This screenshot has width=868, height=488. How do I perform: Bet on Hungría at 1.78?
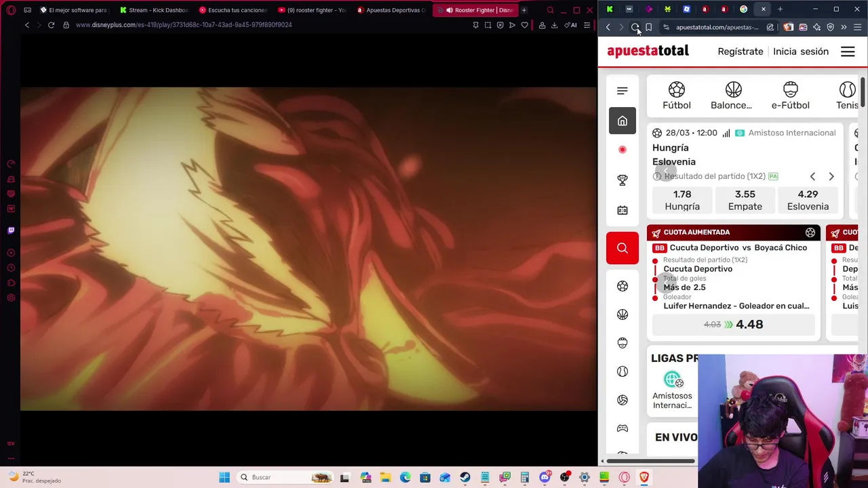pyautogui.click(x=682, y=200)
